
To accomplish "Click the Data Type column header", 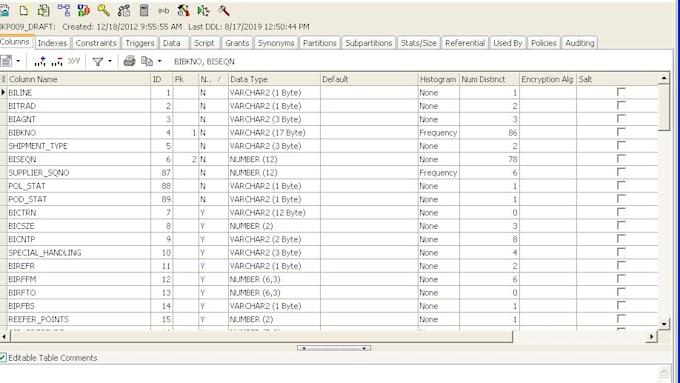I will pyautogui.click(x=274, y=79).
